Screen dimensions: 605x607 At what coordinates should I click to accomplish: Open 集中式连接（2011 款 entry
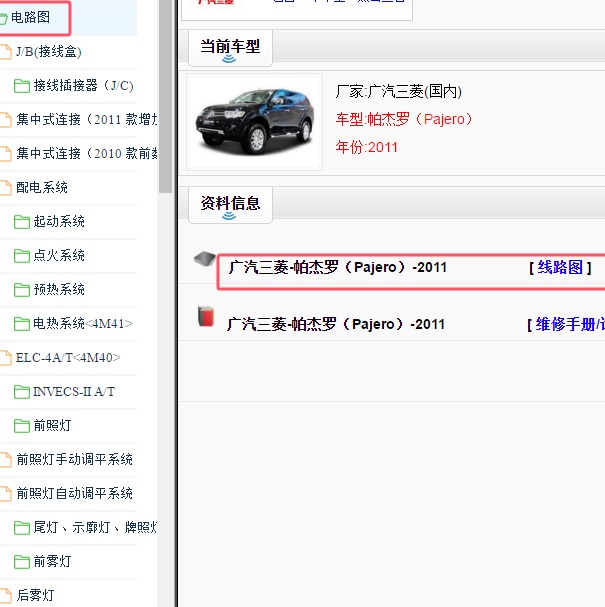[x=87, y=120]
